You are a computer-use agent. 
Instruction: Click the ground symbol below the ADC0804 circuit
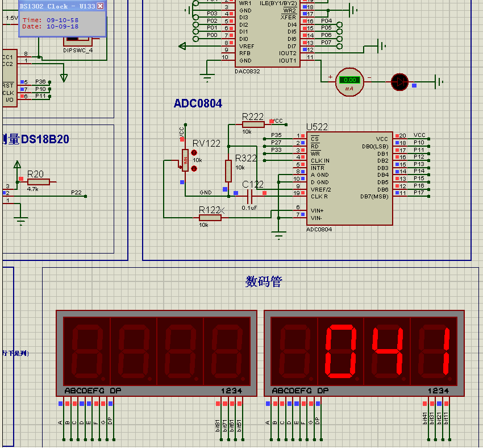click(278, 235)
